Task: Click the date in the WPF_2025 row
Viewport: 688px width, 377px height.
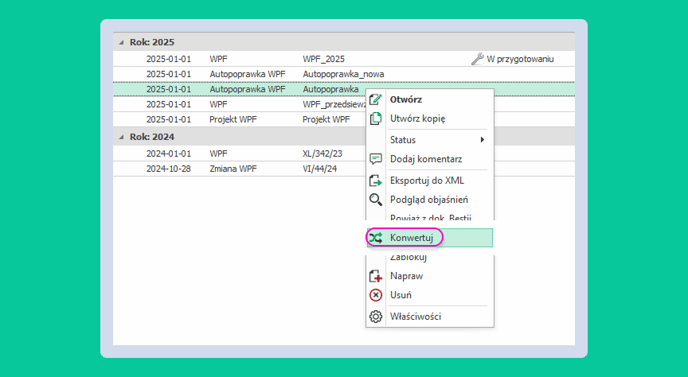Action: tap(168, 59)
